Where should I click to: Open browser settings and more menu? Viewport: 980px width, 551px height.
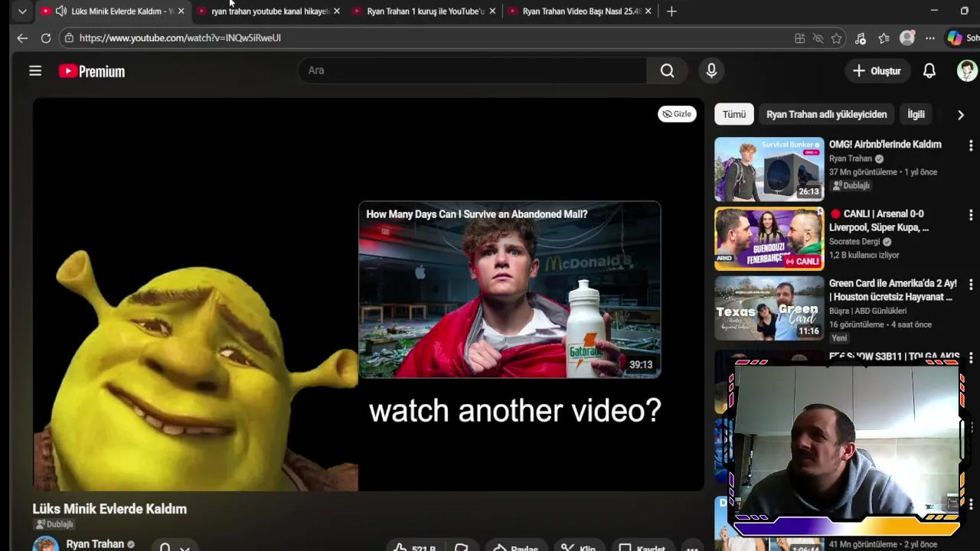tap(929, 38)
